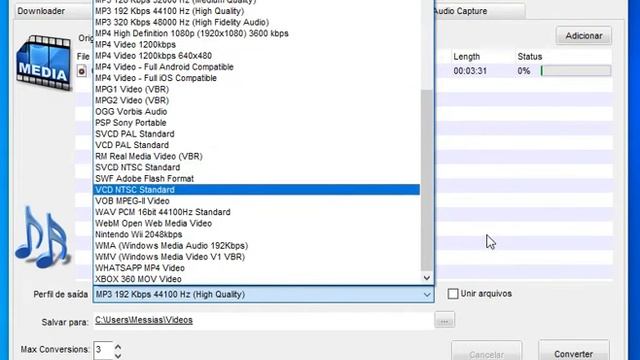Click the browse folder ellipsis button
This screenshot has height=360, width=640.
tap(444, 320)
